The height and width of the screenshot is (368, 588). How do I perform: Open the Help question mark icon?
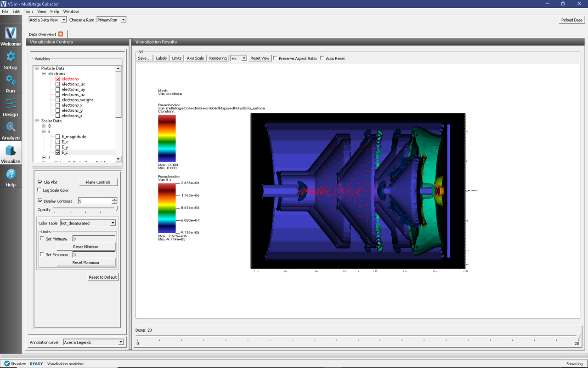tap(11, 177)
